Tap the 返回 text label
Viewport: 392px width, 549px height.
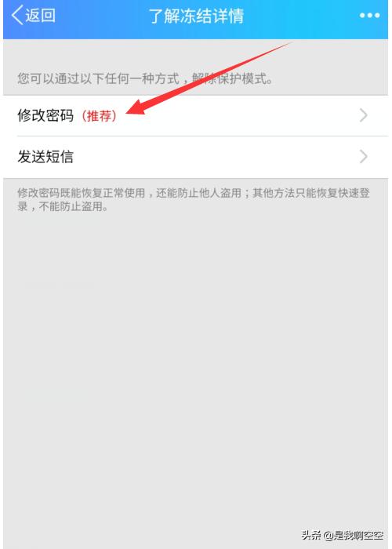tap(40, 16)
